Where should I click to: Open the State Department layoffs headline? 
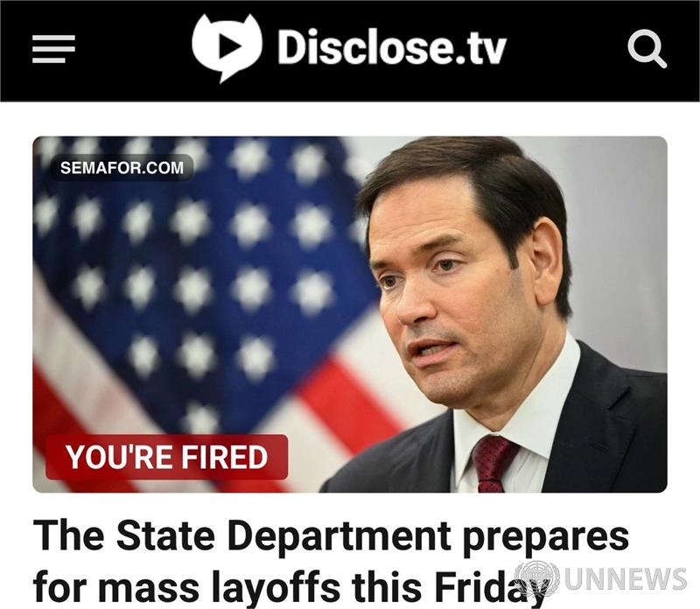331,561
